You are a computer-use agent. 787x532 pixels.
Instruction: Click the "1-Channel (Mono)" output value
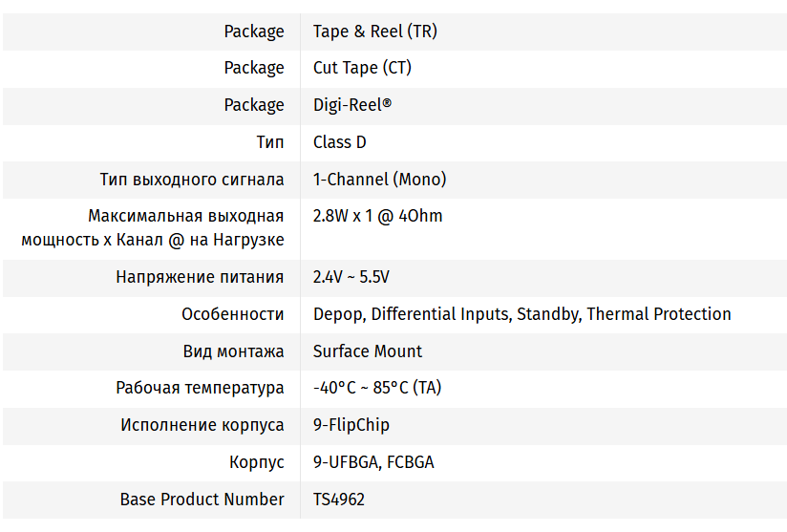(379, 179)
